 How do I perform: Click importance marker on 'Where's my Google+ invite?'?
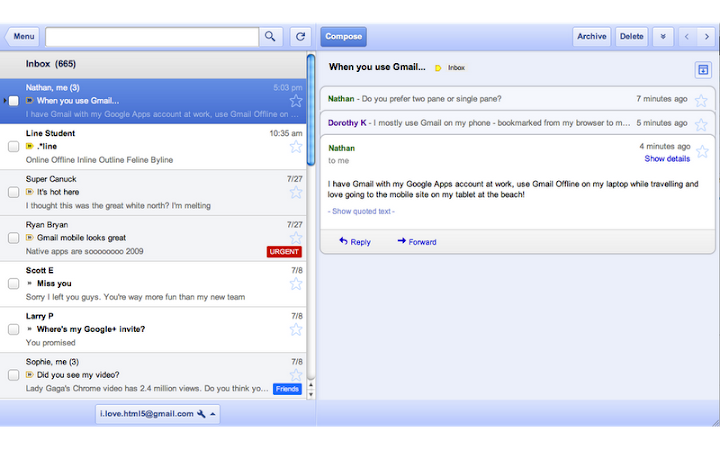coord(30,329)
